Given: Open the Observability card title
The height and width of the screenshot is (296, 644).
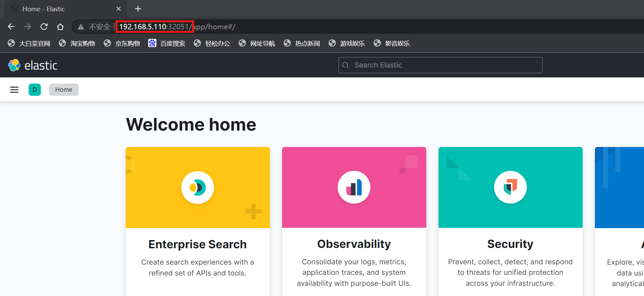Looking at the screenshot, I should tap(354, 244).
